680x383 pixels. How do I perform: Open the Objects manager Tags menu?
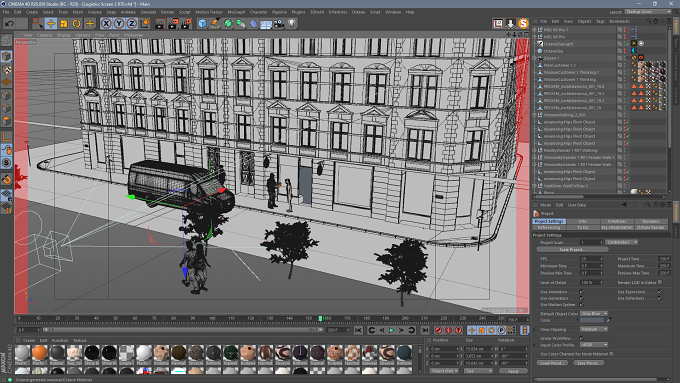click(x=600, y=21)
